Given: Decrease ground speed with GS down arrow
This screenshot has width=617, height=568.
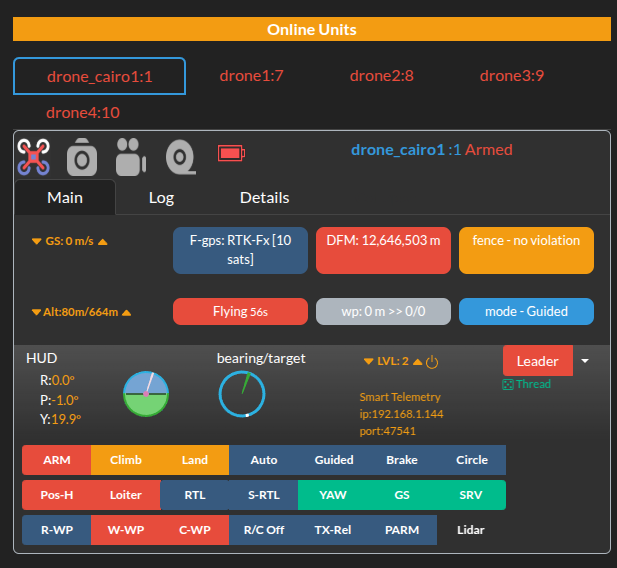Looking at the screenshot, I should click(x=37, y=242).
